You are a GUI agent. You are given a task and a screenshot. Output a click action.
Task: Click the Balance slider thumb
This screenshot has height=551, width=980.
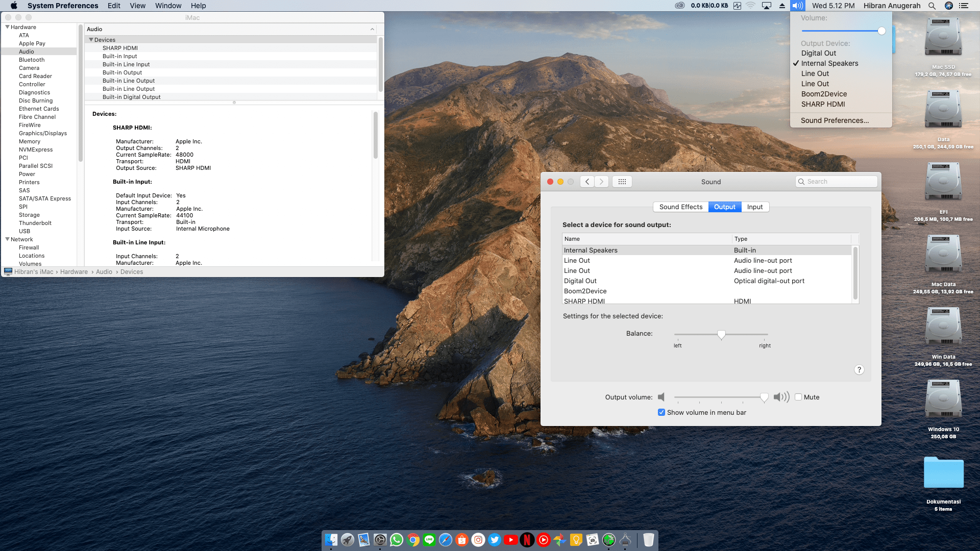721,335
